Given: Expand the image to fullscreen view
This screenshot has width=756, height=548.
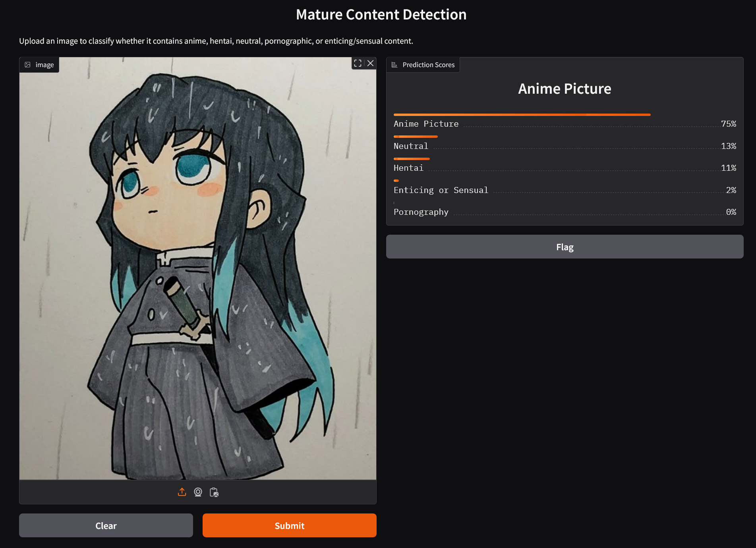Looking at the screenshot, I should [x=358, y=63].
